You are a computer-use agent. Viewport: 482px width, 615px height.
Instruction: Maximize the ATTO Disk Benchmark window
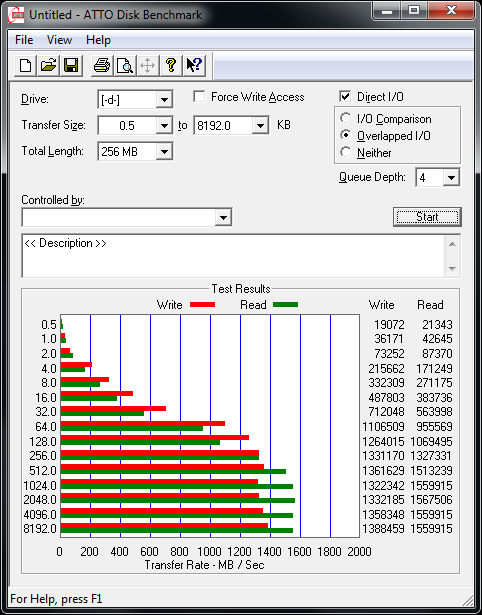[x=414, y=11]
